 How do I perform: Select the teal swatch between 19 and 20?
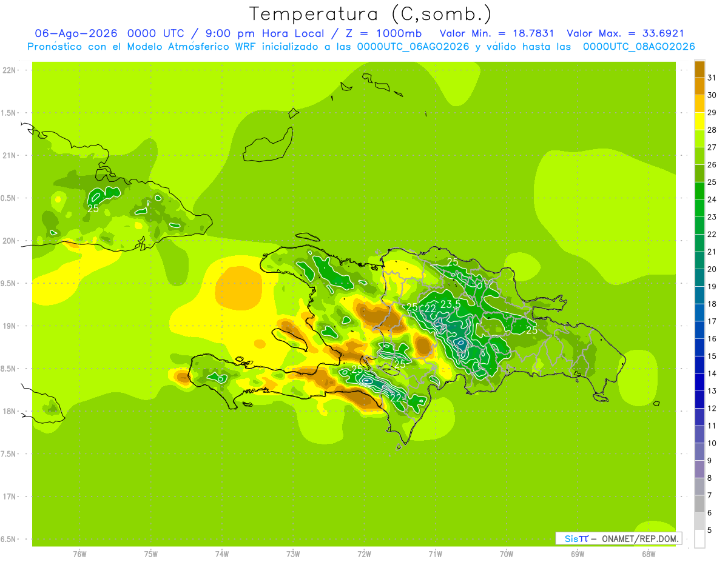point(699,278)
